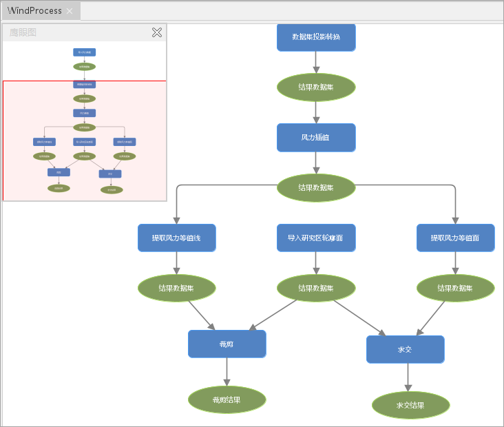This screenshot has width=504, height=427.
Task: Select 结果数据集 ellipse under 提取风力等值面
Action: pyautogui.click(x=455, y=288)
